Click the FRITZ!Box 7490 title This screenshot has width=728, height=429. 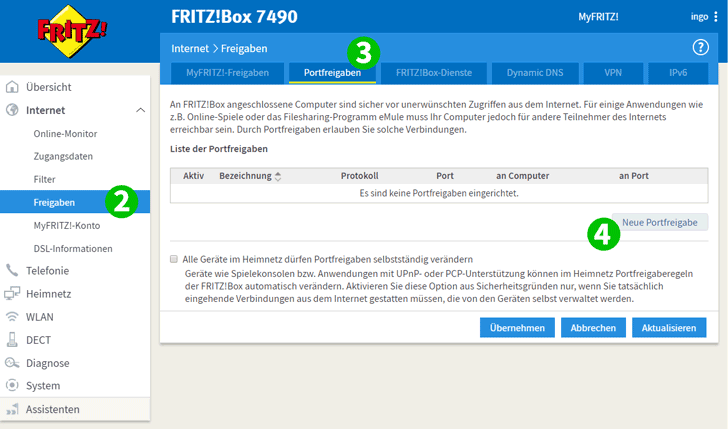pyautogui.click(x=234, y=17)
